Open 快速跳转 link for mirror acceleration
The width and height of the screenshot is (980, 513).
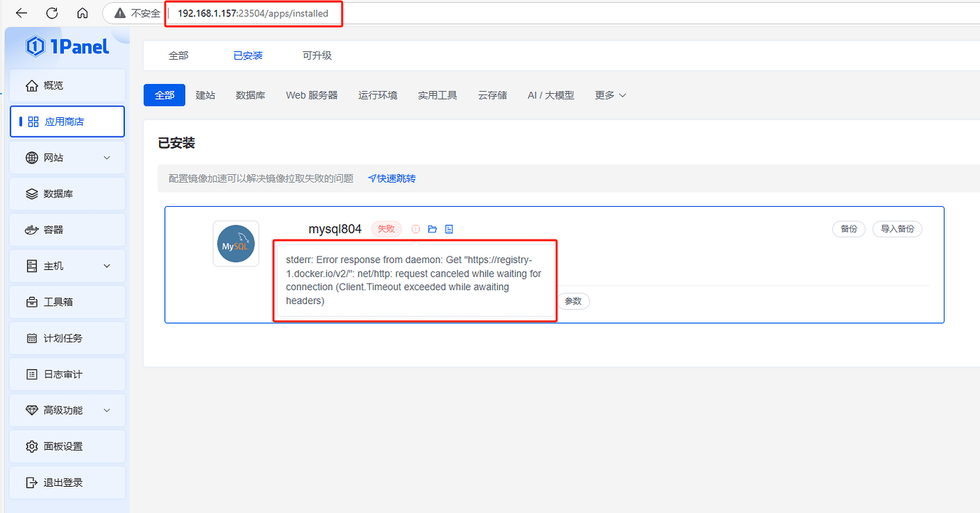tap(391, 178)
